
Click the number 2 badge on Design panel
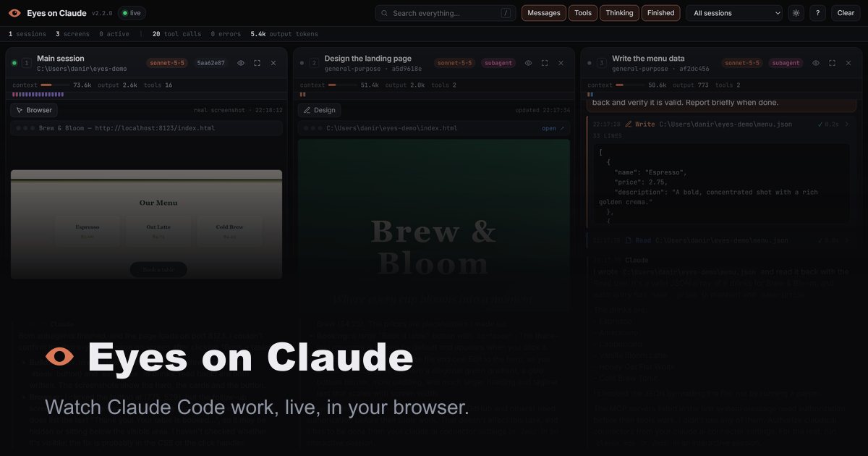pos(314,63)
